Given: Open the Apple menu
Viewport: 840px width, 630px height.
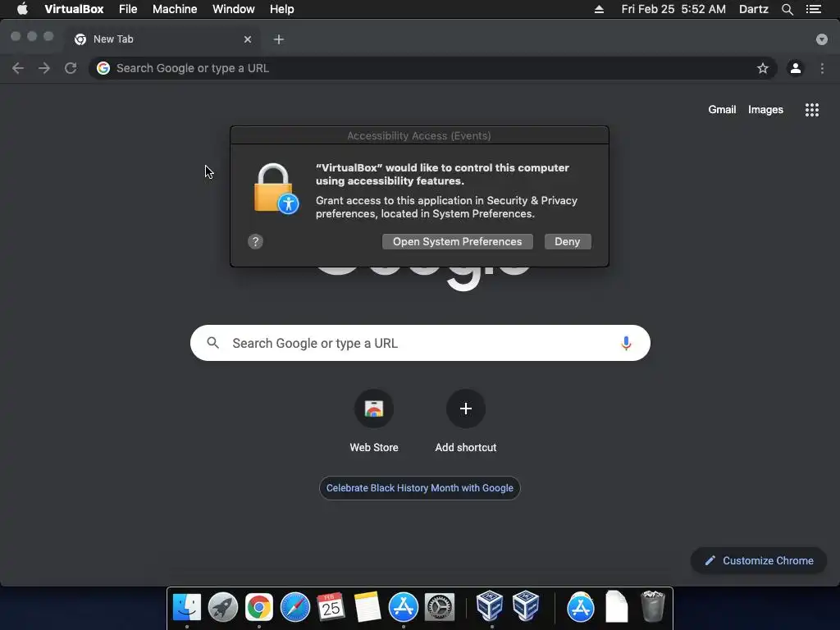Looking at the screenshot, I should (22, 9).
